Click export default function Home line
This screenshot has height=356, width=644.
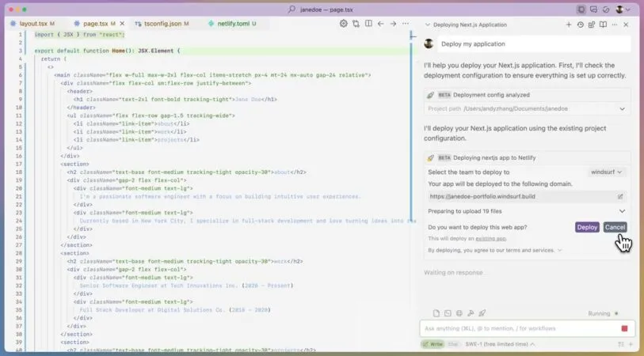107,51
